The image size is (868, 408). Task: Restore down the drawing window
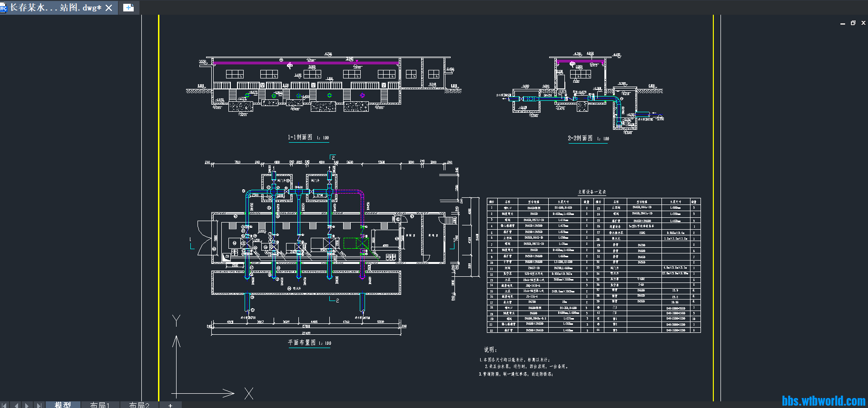click(853, 23)
